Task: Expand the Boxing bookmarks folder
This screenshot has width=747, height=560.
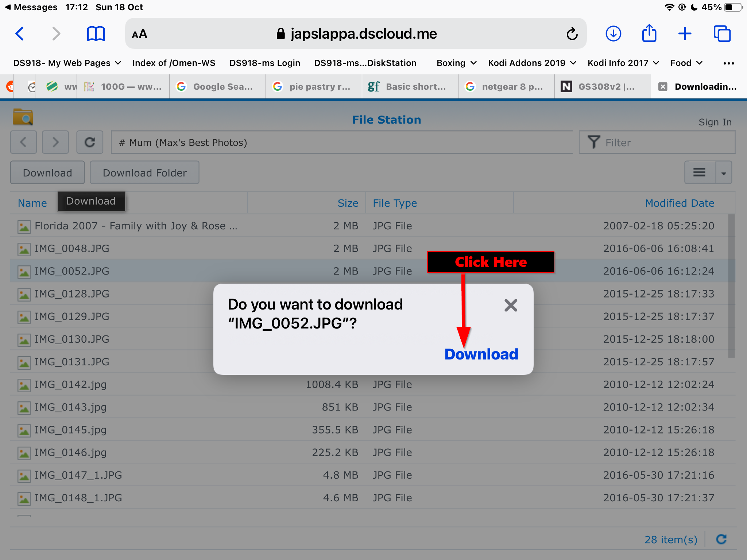Action: tap(457, 63)
